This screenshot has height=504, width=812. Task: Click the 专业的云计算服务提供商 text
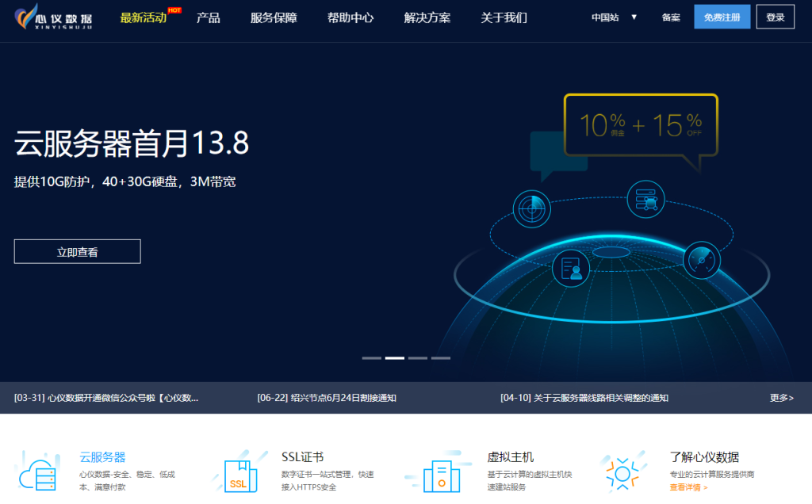coord(711,474)
